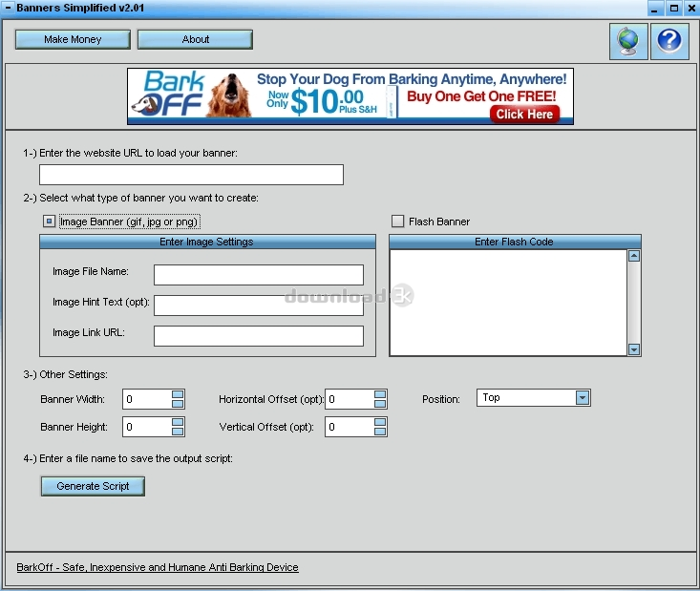Enable the Flash Banner checkbox

pos(397,222)
